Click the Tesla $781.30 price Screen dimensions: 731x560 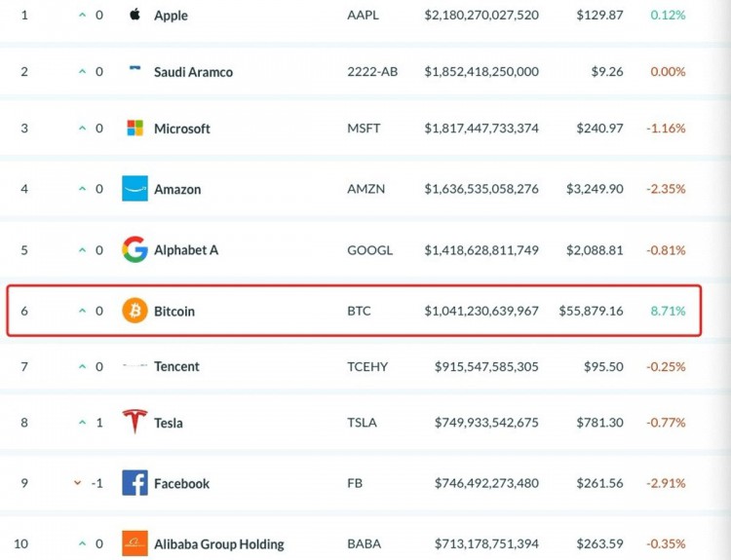pyautogui.click(x=599, y=423)
